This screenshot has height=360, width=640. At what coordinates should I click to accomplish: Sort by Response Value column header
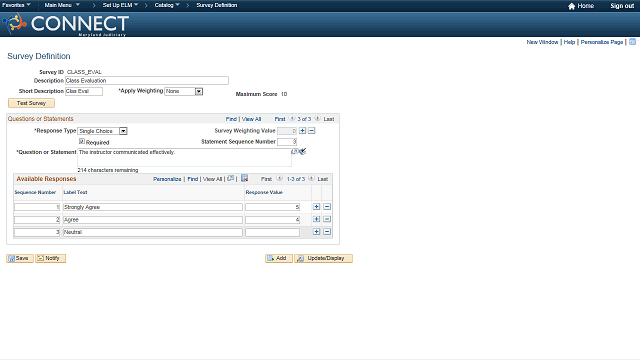[x=264, y=192]
